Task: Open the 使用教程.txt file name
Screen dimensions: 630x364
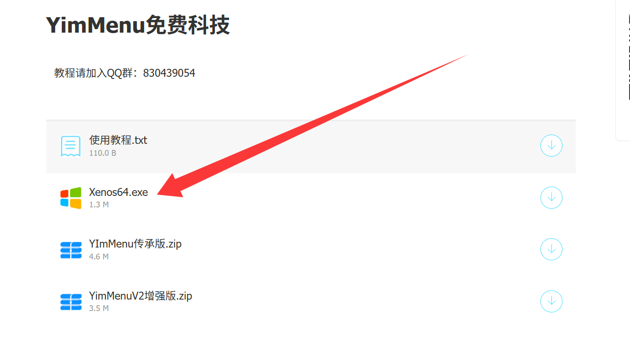Action: point(118,140)
